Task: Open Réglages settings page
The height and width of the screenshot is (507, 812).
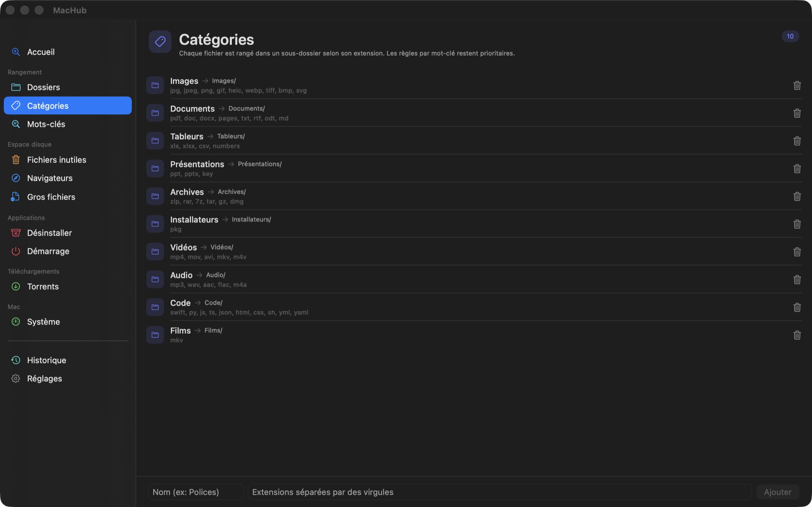Action: pyautogui.click(x=68, y=379)
